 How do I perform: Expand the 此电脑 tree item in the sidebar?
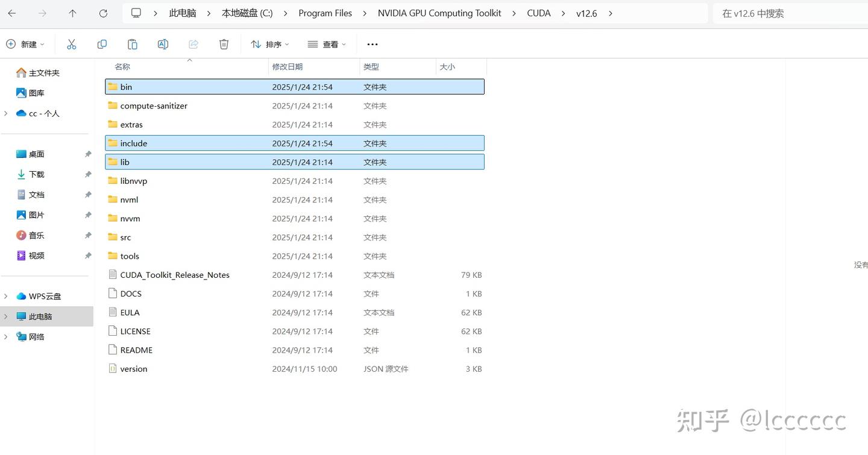[5, 316]
